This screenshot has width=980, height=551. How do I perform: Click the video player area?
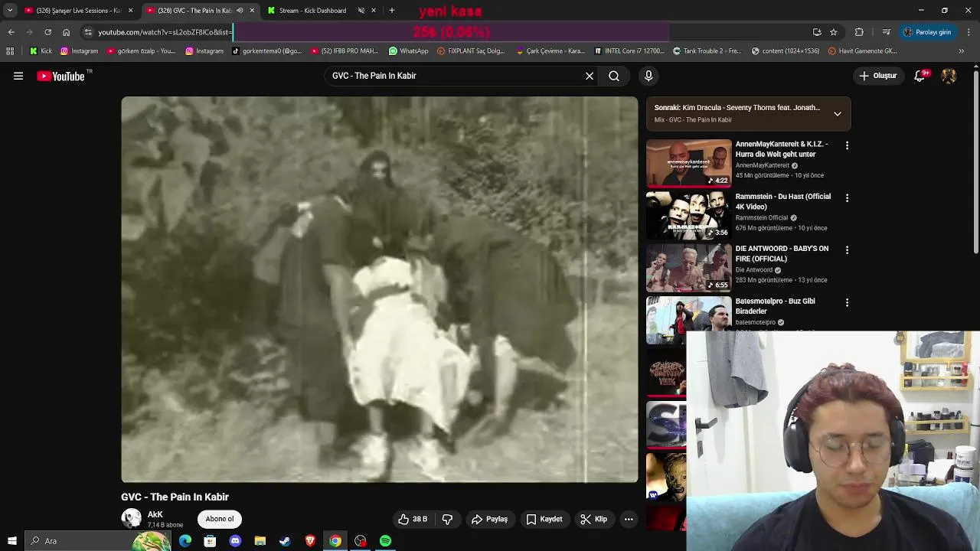point(379,289)
